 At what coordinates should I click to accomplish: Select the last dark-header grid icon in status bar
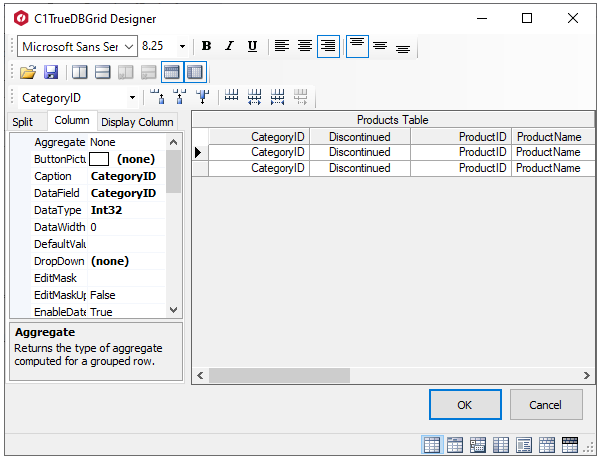[570, 445]
